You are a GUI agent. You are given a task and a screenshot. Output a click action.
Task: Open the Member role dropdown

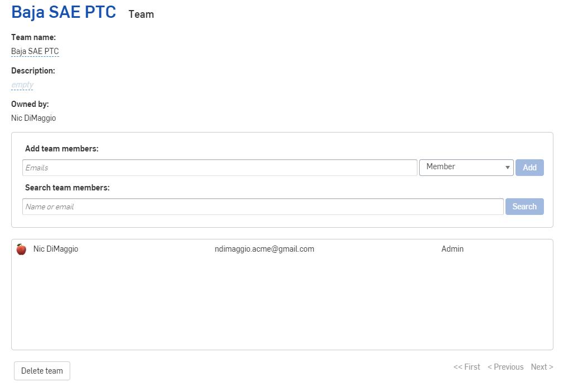click(466, 167)
